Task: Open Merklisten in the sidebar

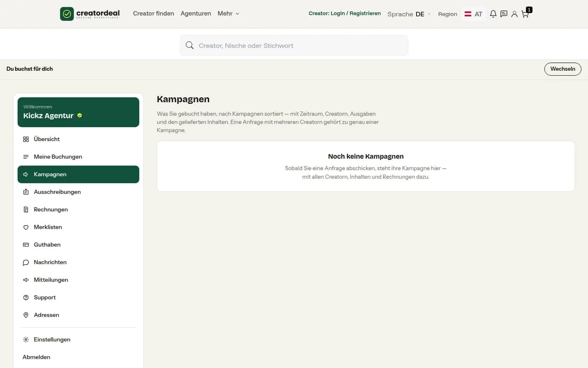Action: [78, 227]
